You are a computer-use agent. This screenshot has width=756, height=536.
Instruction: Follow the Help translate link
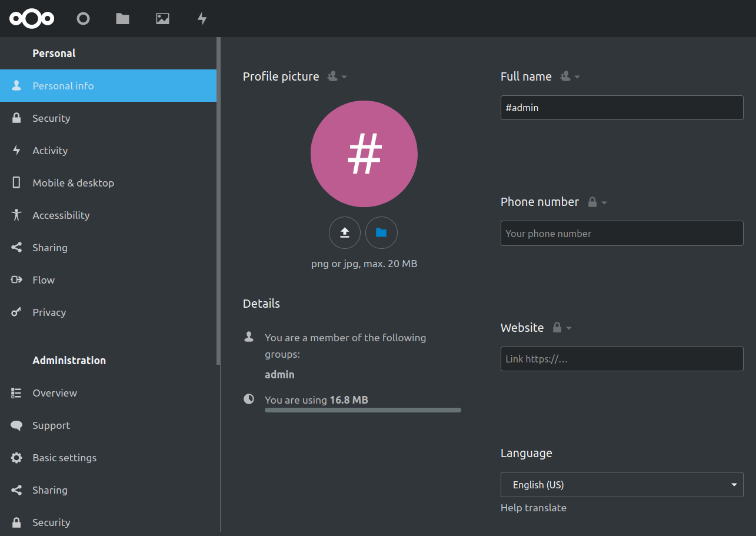(x=533, y=508)
